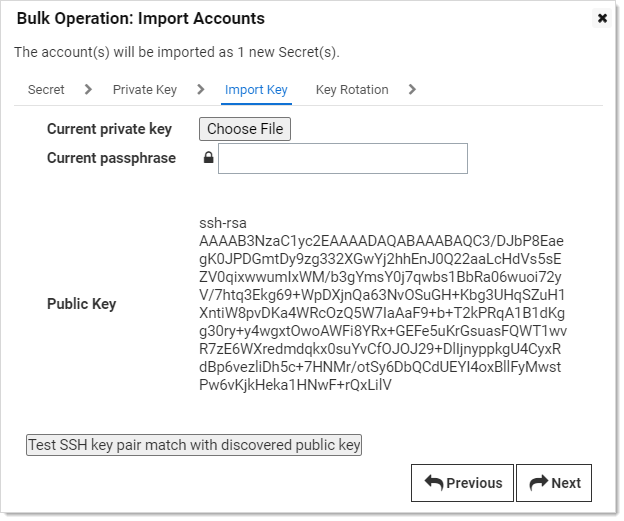Click the Current passphrase label
Viewport: 624px width, 521px height.
[111, 158]
